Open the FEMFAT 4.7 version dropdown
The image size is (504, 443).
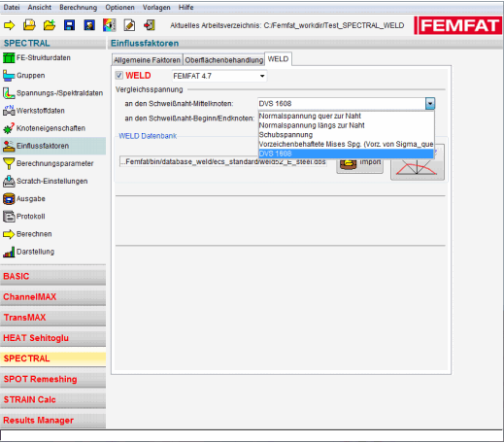219,76
